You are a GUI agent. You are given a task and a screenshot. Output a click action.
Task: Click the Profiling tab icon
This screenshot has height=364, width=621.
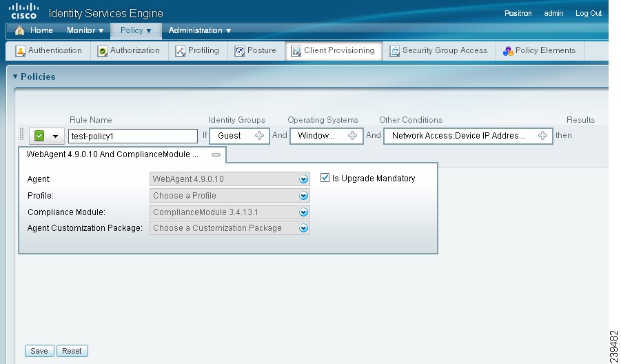(180, 51)
